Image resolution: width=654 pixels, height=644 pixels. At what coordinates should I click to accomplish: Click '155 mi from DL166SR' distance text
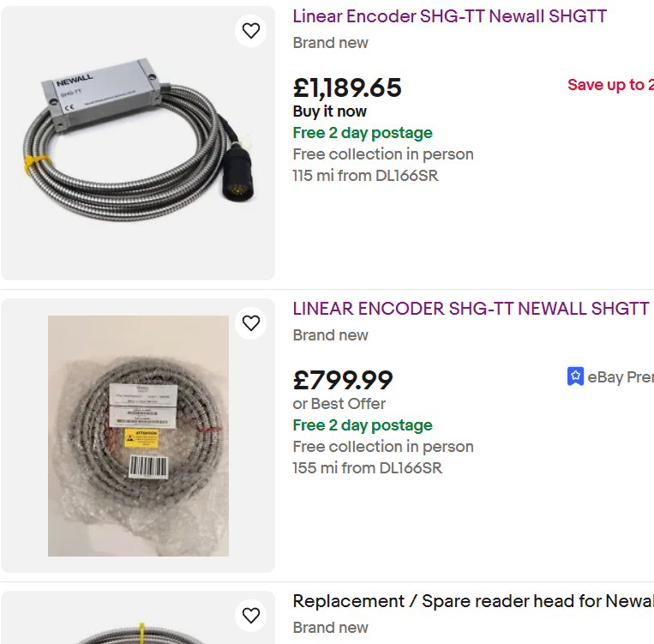click(x=367, y=468)
